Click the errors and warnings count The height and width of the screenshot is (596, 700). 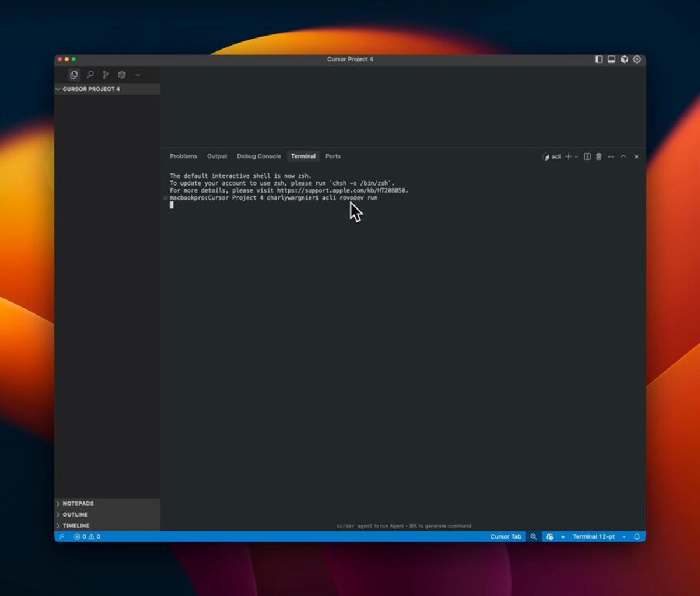point(87,536)
